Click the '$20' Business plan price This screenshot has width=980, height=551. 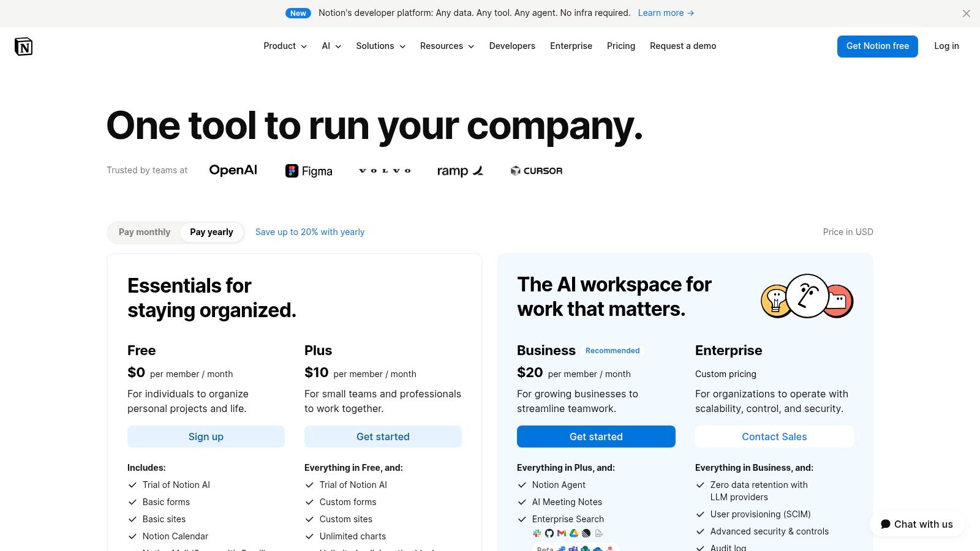click(530, 372)
